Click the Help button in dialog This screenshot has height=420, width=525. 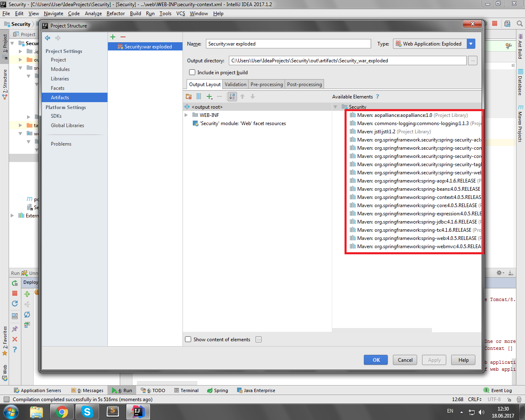(463, 360)
